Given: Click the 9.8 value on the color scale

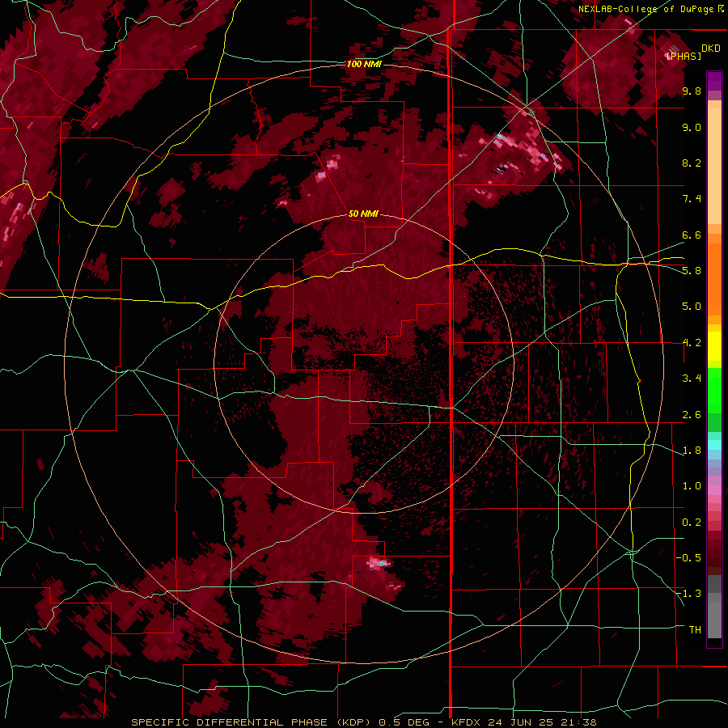Looking at the screenshot, I should coord(692,91).
